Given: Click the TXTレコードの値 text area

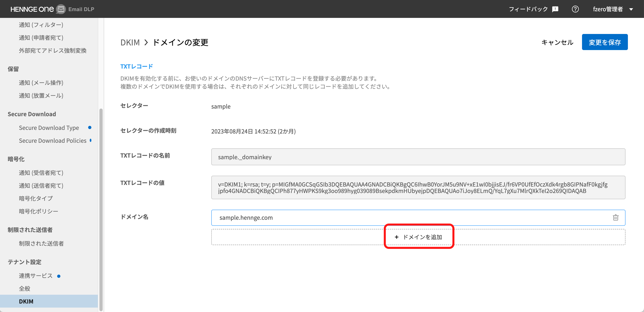Looking at the screenshot, I should point(418,188).
